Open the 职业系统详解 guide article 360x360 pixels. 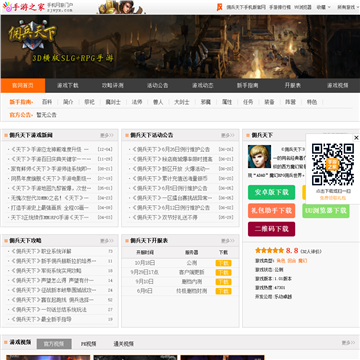pos(41,251)
